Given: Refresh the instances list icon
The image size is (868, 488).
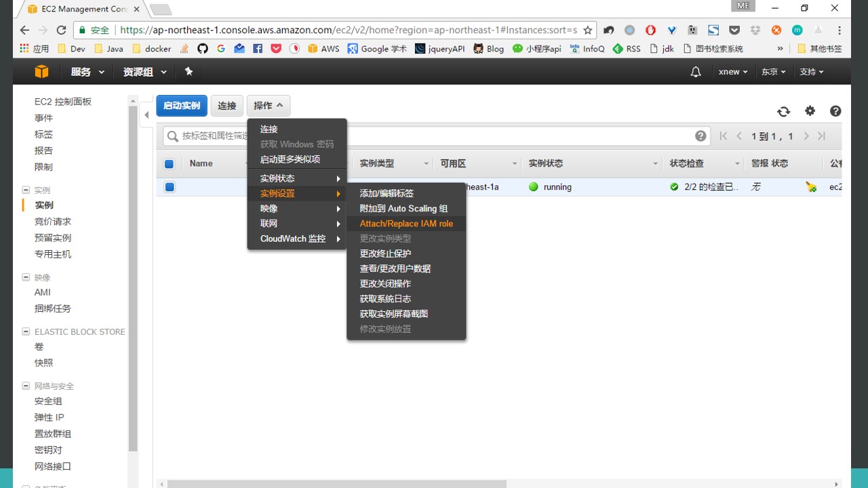Looking at the screenshot, I should tap(784, 112).
